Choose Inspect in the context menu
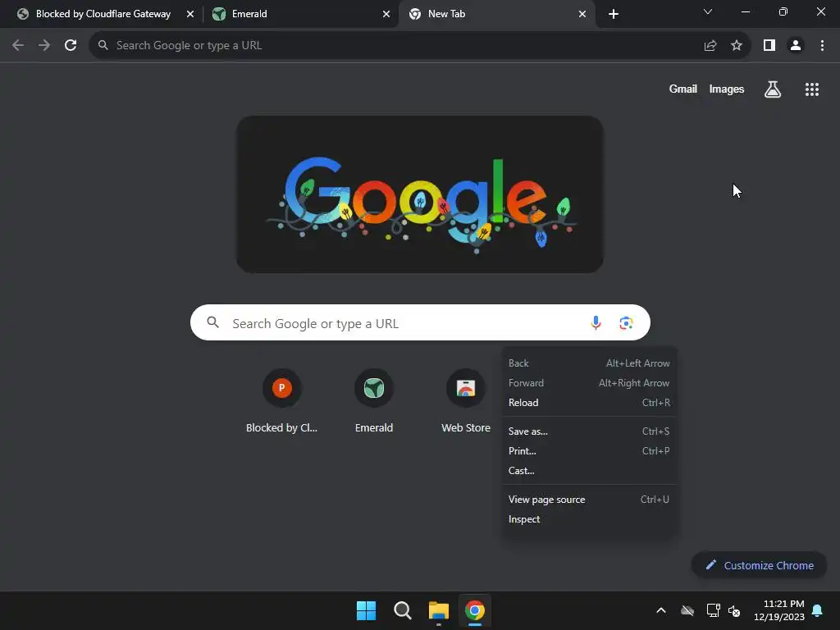840x630 pixels. [589, 519]
